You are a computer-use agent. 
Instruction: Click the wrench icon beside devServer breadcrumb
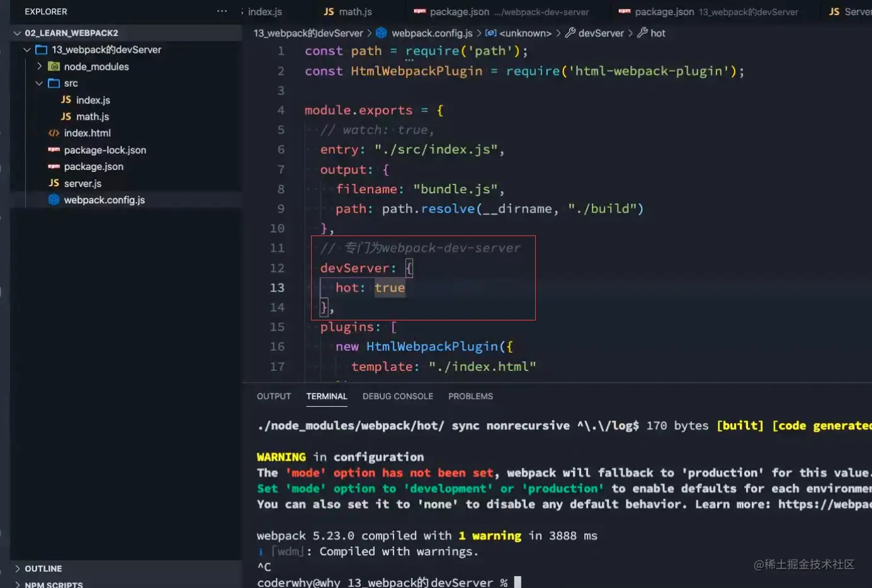(x=570, y=33)
